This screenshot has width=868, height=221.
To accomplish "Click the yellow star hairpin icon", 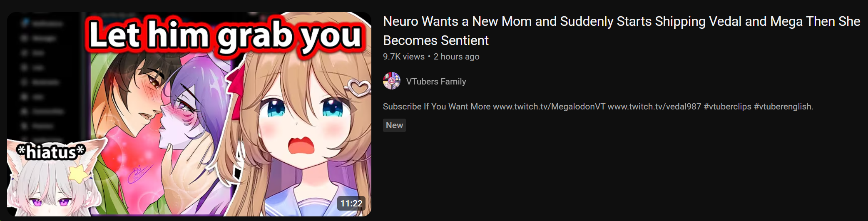I will 79,174.
